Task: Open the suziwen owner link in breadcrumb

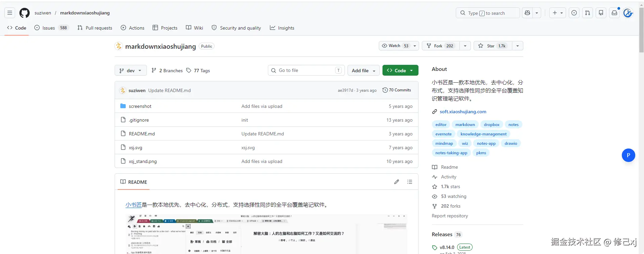Action: point(43,13)
